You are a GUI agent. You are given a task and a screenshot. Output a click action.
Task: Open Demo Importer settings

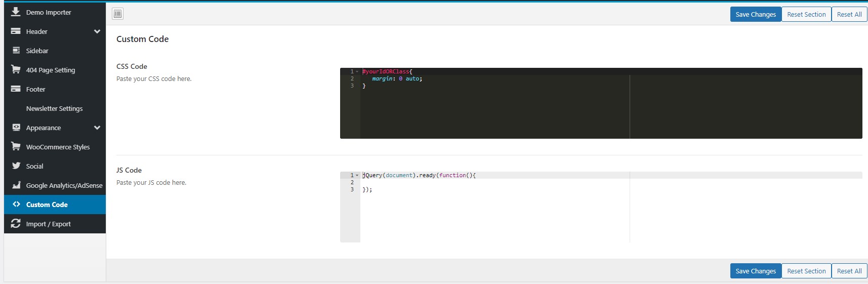(x=55, y=12)
